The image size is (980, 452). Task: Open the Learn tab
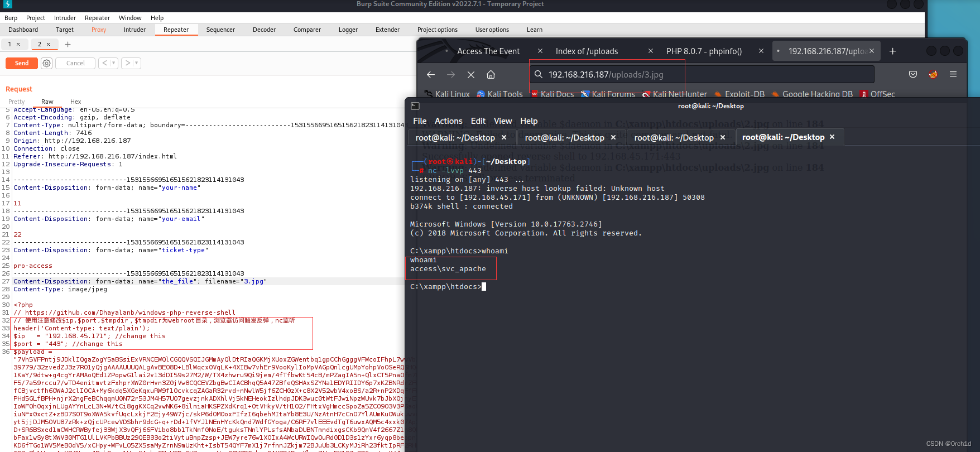coord(535,30)
